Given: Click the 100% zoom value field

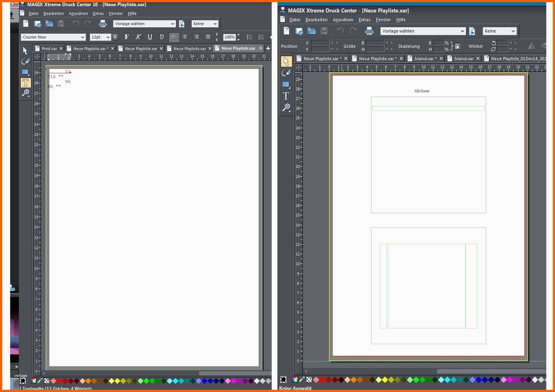Looking at the screenshot, I should point(230,37).
